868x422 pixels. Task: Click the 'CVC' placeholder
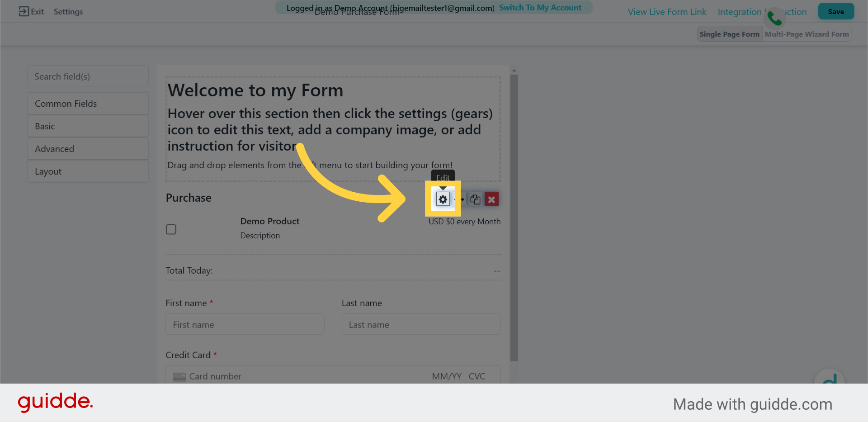pyautogui.click(x=477, y=376)
